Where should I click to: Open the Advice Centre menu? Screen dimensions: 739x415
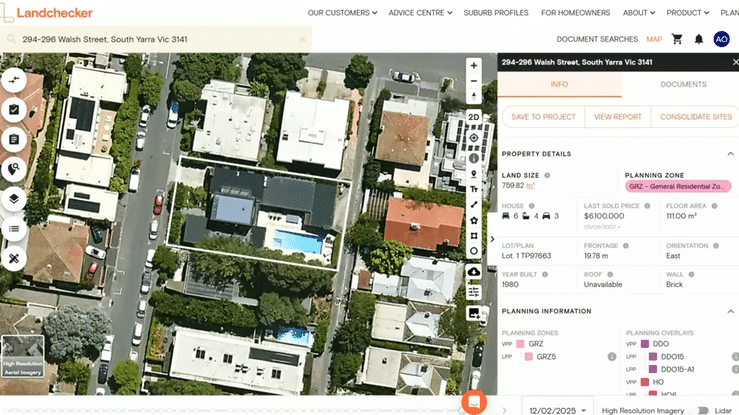[420, 13]
